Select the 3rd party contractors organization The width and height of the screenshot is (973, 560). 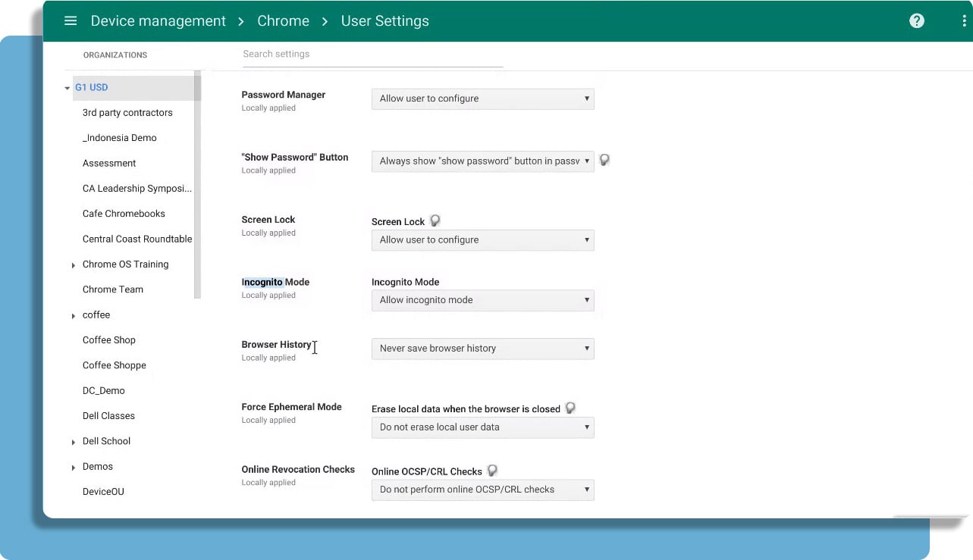[127, 113]
